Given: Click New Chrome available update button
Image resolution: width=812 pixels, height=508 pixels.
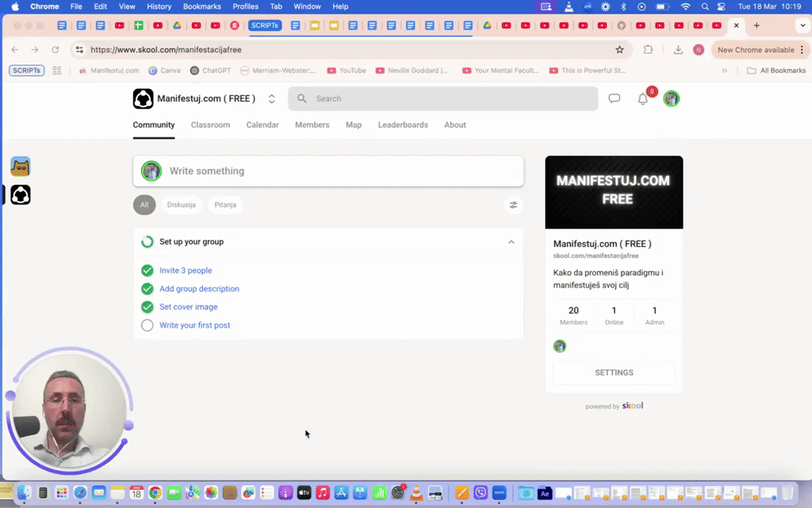Looking at the screenshot, I should 755,50.
